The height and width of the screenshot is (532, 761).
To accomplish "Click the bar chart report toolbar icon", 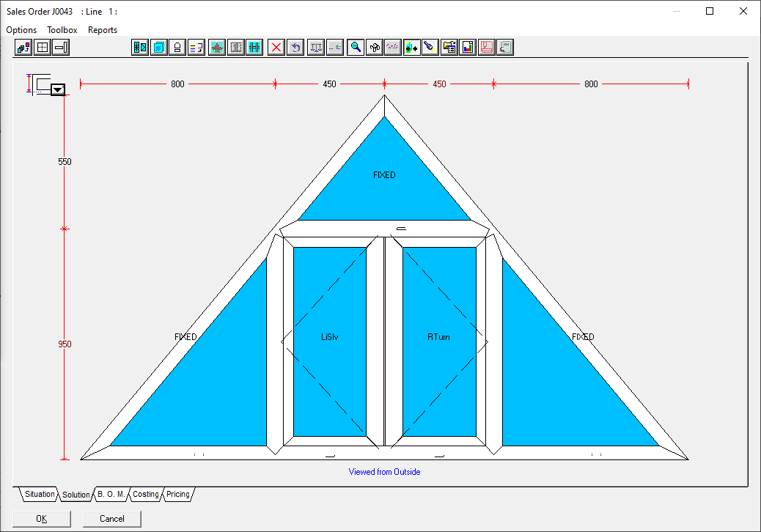I will click(x=467, y=48).
